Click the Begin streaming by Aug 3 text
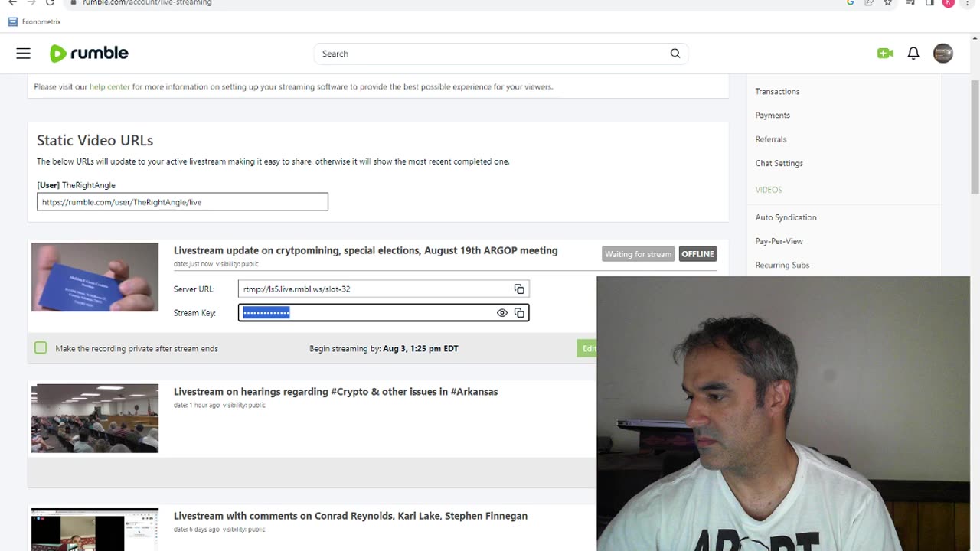The width and height of the screenshot is (980, 551). coord(384,348)
